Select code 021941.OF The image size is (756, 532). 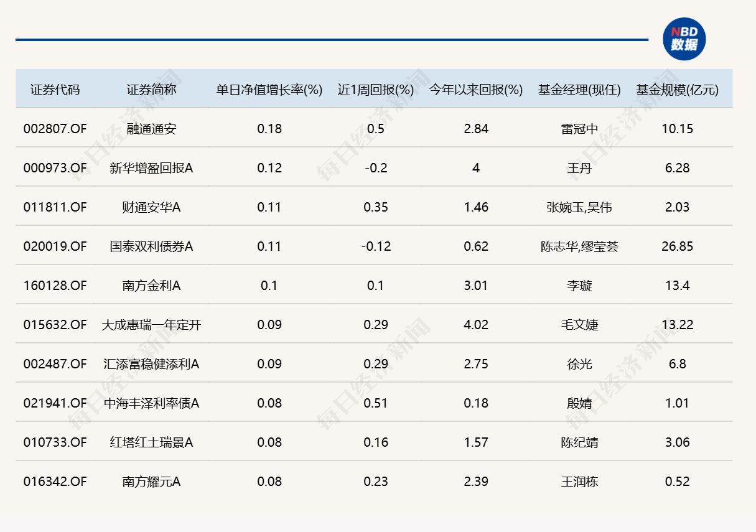click(55, 403)
